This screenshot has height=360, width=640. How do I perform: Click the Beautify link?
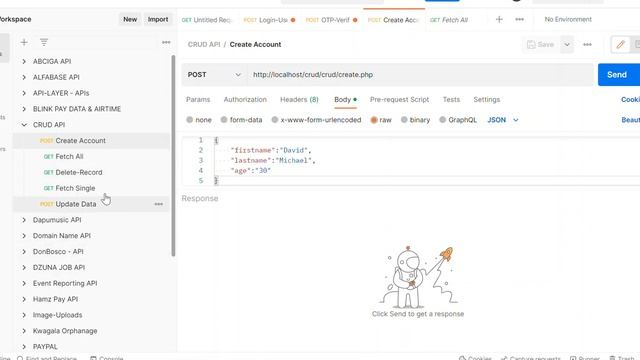631,120
